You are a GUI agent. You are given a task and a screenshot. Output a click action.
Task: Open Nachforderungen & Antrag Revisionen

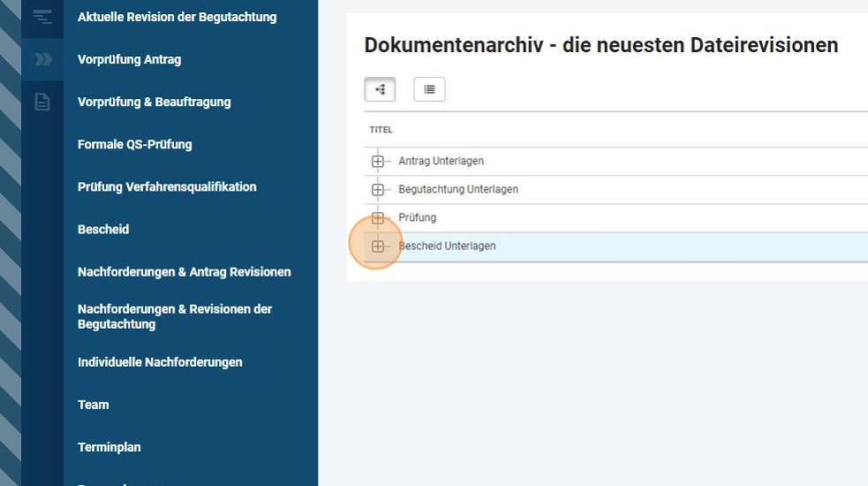point(184,271)
